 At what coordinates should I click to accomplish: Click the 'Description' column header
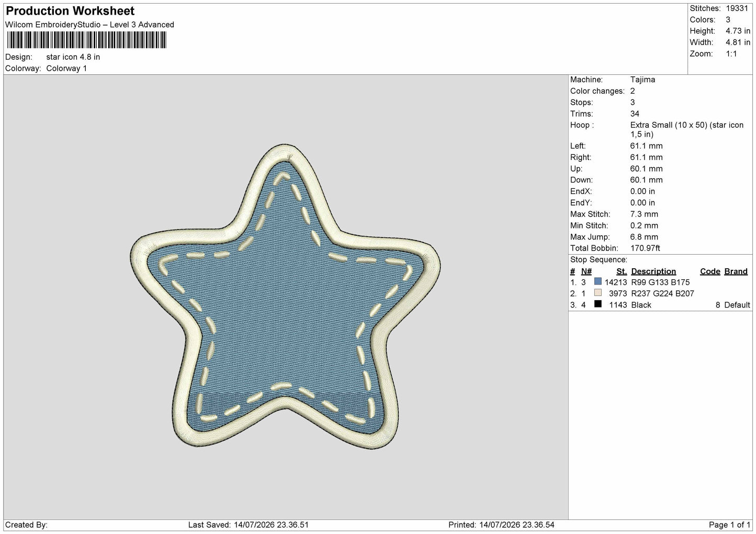653,271
